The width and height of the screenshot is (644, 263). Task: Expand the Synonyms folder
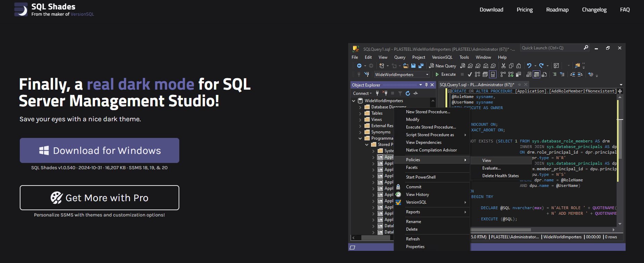[360, 132]
